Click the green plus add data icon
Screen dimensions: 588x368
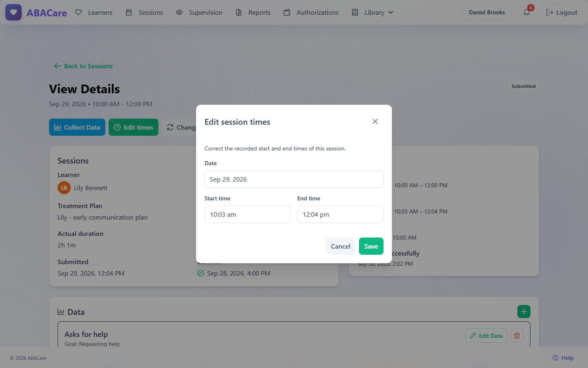(524, 312)
